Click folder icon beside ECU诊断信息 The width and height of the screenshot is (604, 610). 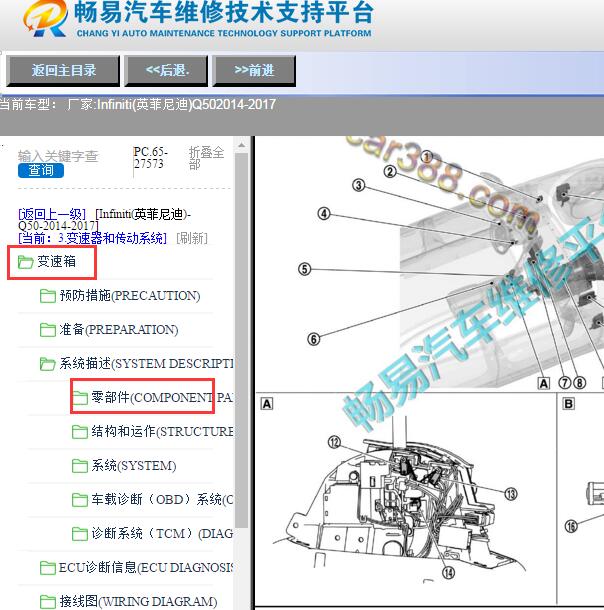click(x=48, y=568)
